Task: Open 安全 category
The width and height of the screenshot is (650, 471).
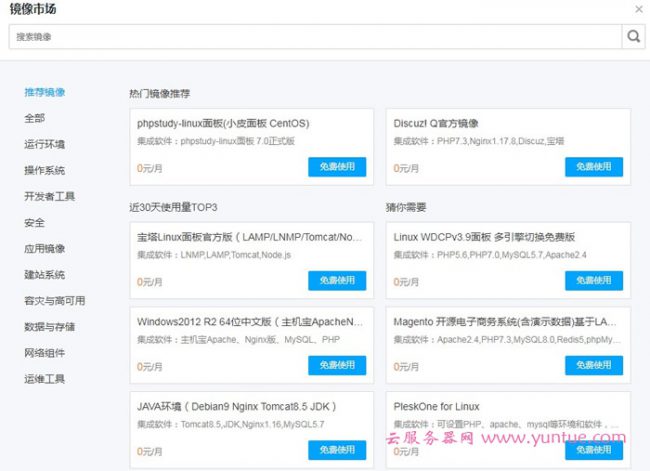Action: coord(34,223)
